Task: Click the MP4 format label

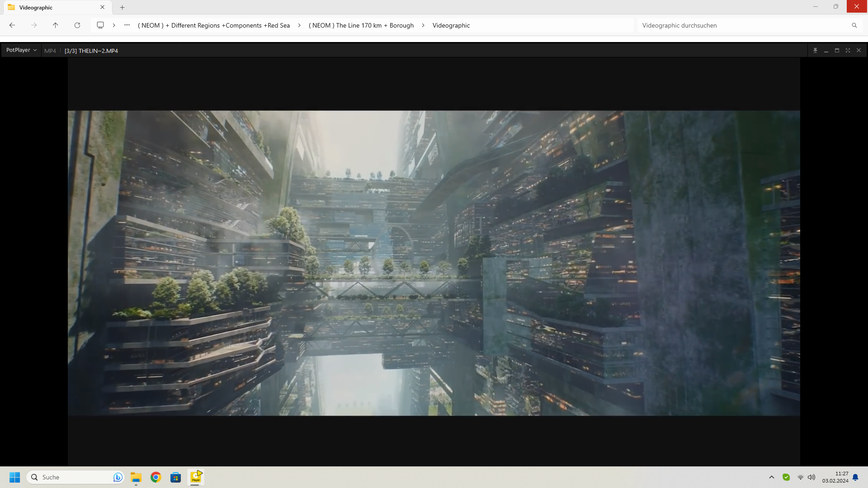Action: tap(50, 51)
